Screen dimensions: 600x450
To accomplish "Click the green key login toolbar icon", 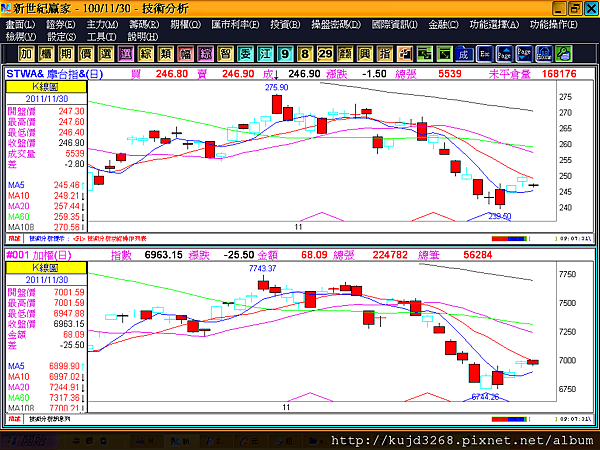I will [x=564, y=54].
